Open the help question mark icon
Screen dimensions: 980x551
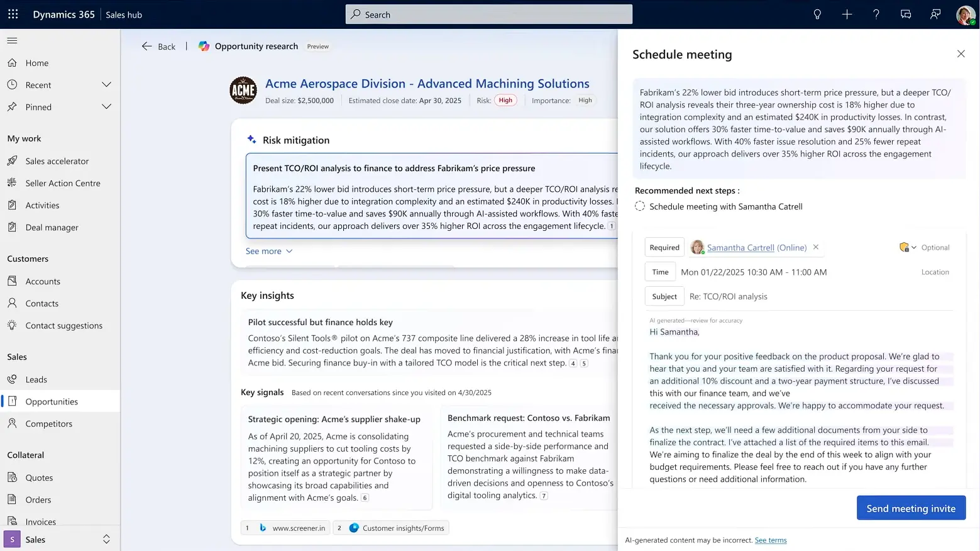876,14
